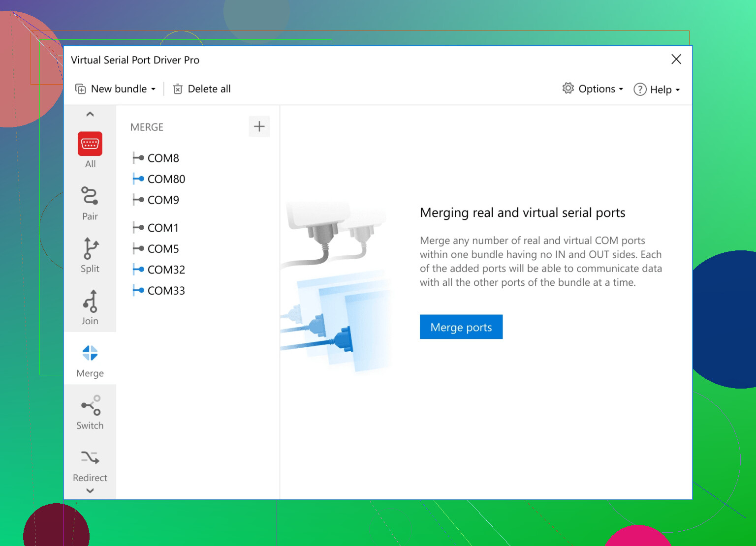This screenshot has height=546, width=756.
Task: Choose the Split bundle icon
Action: (x=90, y=248)
